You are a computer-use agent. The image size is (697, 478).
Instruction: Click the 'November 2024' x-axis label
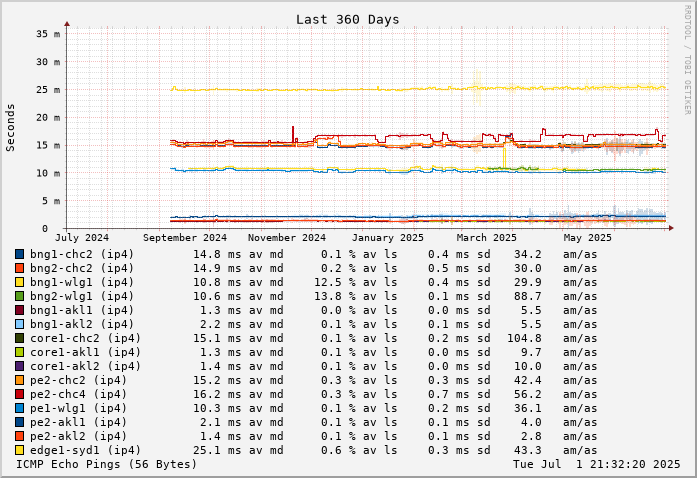click(287, 238)
